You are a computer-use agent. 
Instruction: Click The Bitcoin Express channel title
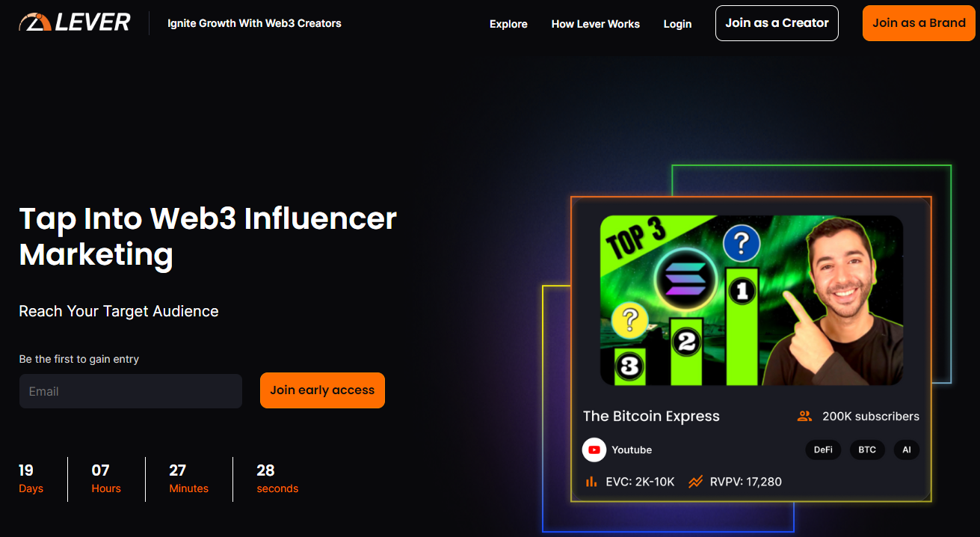(651, 417)
